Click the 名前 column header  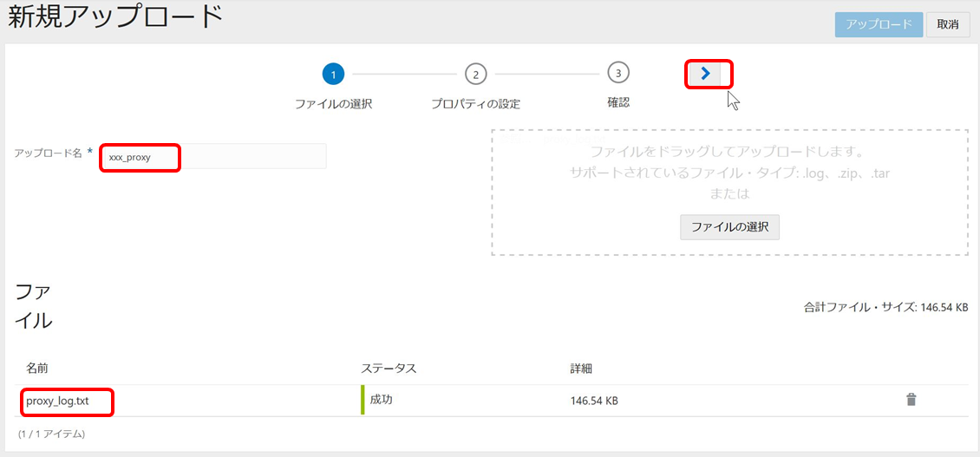pyautogui.click(x=36, y=368)
